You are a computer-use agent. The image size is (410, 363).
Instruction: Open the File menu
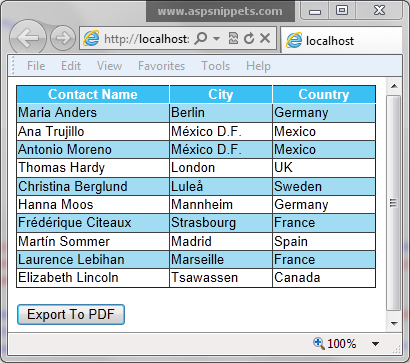(36, 66)
